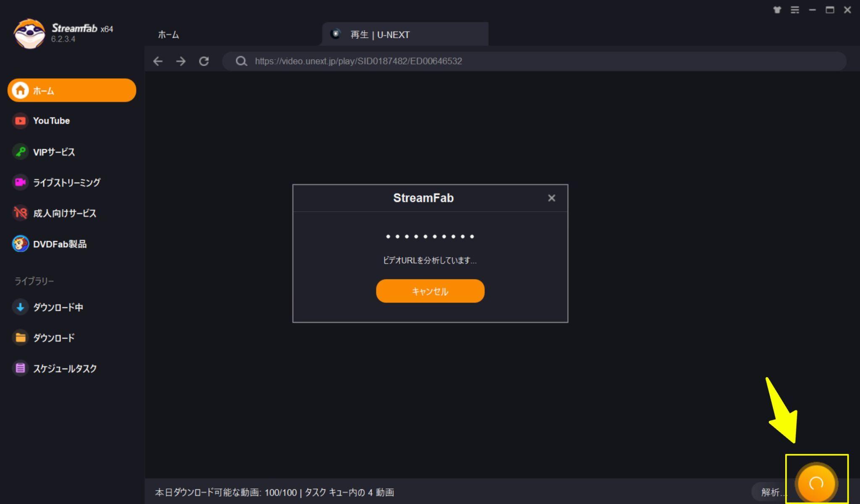Click the purple schedule task icon
The image size is (860, 504).
click(x=20, y=368)
